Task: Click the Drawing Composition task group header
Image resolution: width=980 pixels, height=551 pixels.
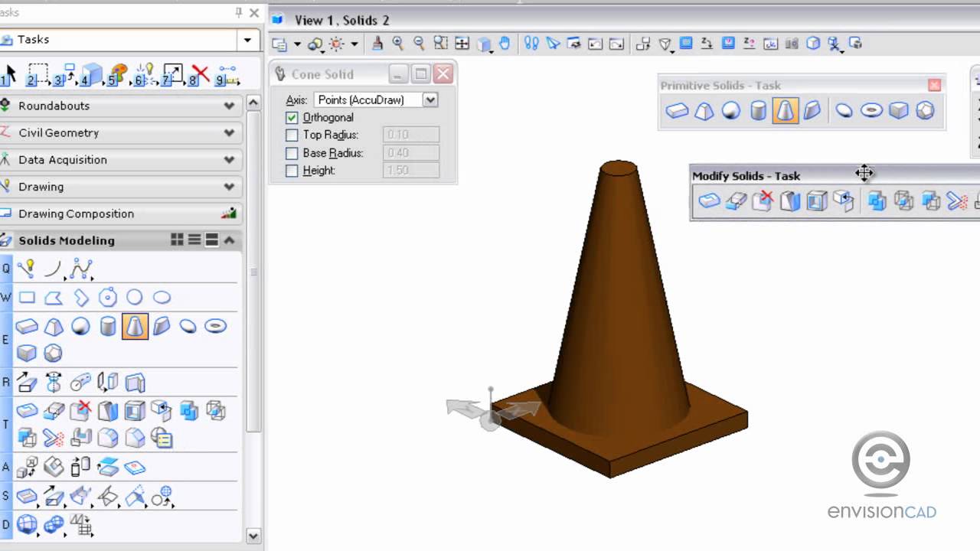Action: coord(121,214)
